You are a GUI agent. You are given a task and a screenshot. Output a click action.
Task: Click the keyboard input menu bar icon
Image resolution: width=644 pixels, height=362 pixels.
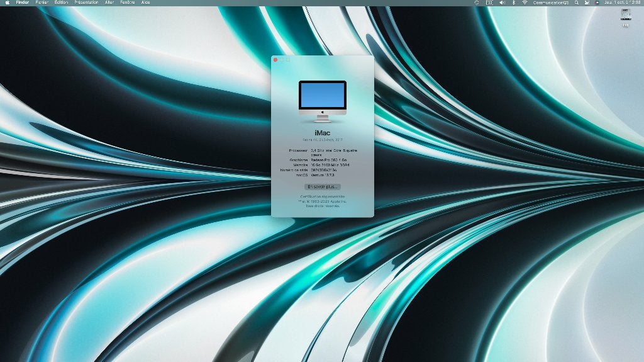[489, 3]
